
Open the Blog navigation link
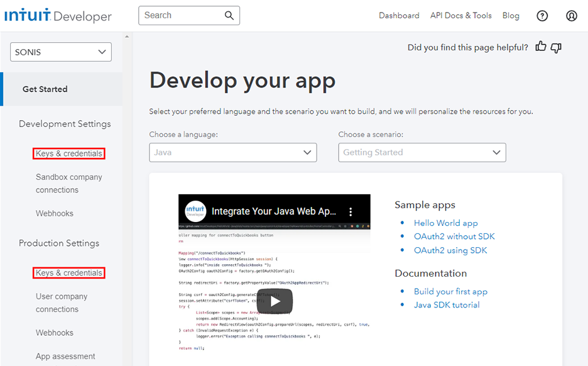click(511, 16)
